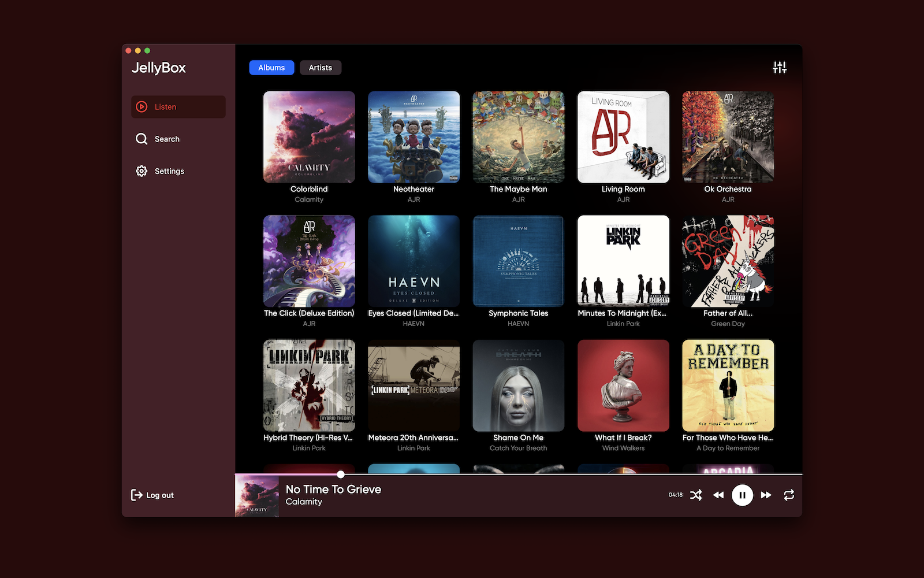Toggle shuffle playback
The height and width of the screenshot is (578, 924).
[696, 495]
